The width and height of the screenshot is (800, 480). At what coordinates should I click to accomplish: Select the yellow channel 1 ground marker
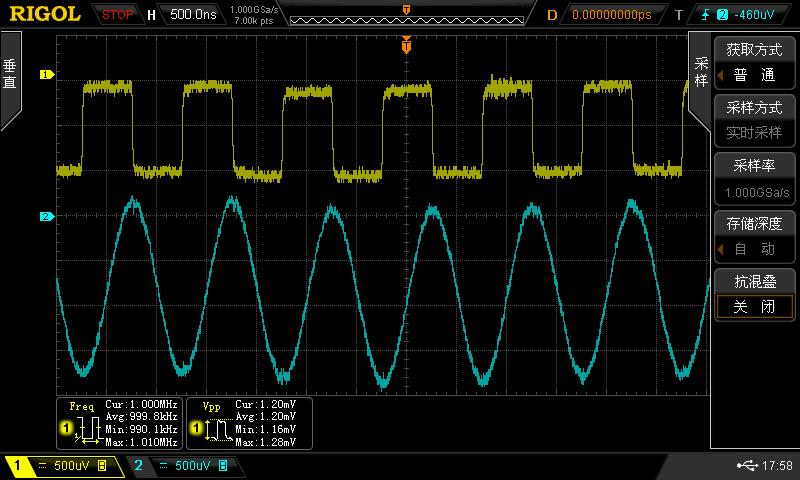(45, 74)
